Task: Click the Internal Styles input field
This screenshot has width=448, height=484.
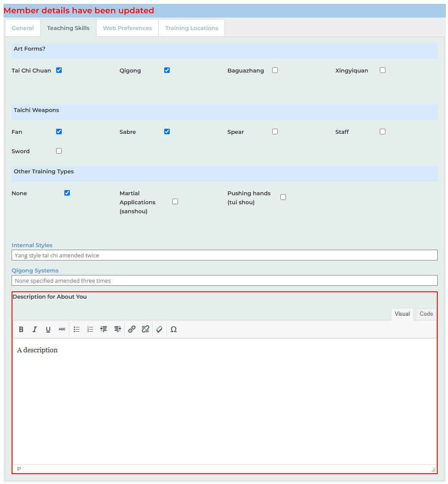Action: coord(225,255)
